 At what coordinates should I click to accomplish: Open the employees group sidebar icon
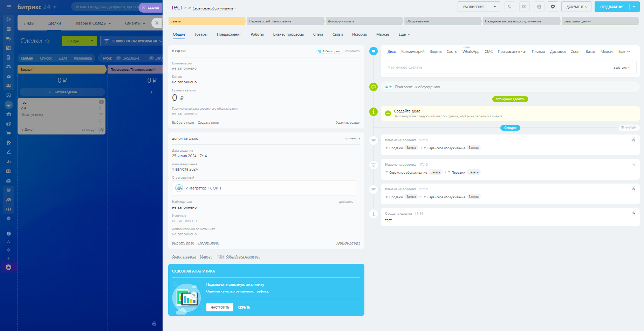pyautogui.click(x=9, y=85)
